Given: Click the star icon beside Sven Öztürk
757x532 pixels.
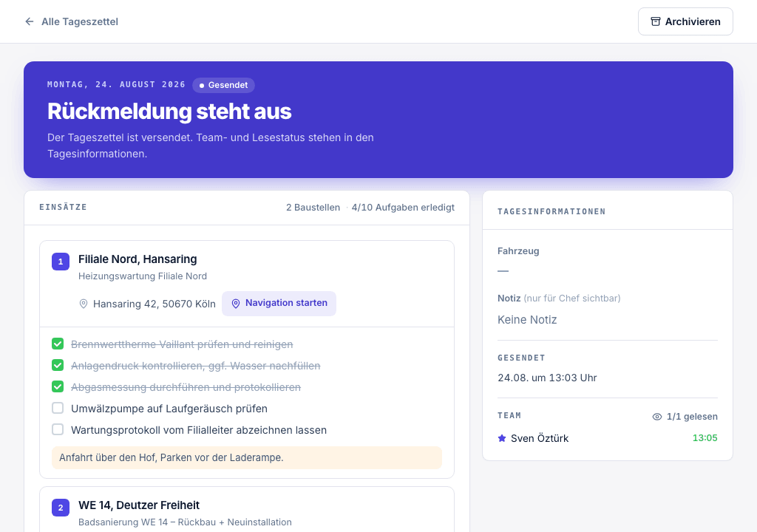Looking at the screenshot, I should [502, 438].
